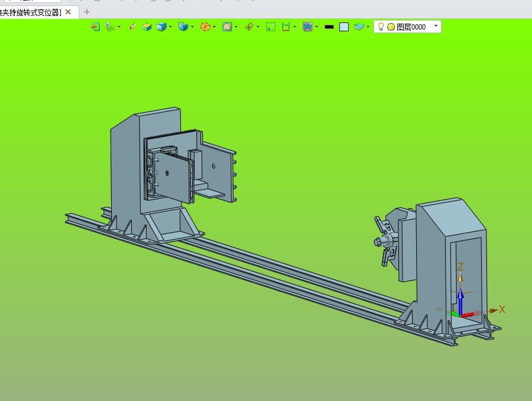Expand the orange section view dropdown arrow
The width and height of the screenshot is (532, 401).
coord(215,27)
